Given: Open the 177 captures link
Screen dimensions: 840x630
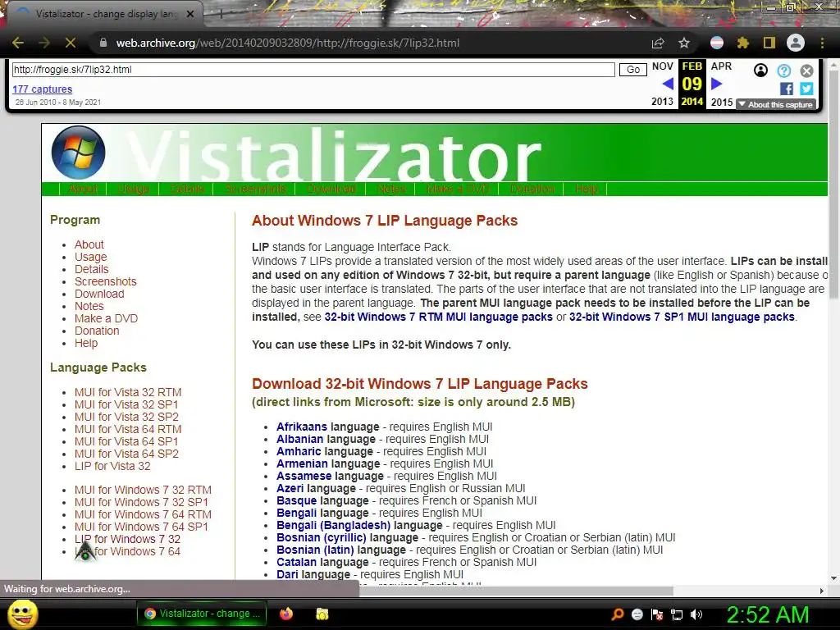Looking at the screenshot, I should click(x=43, y=89).
